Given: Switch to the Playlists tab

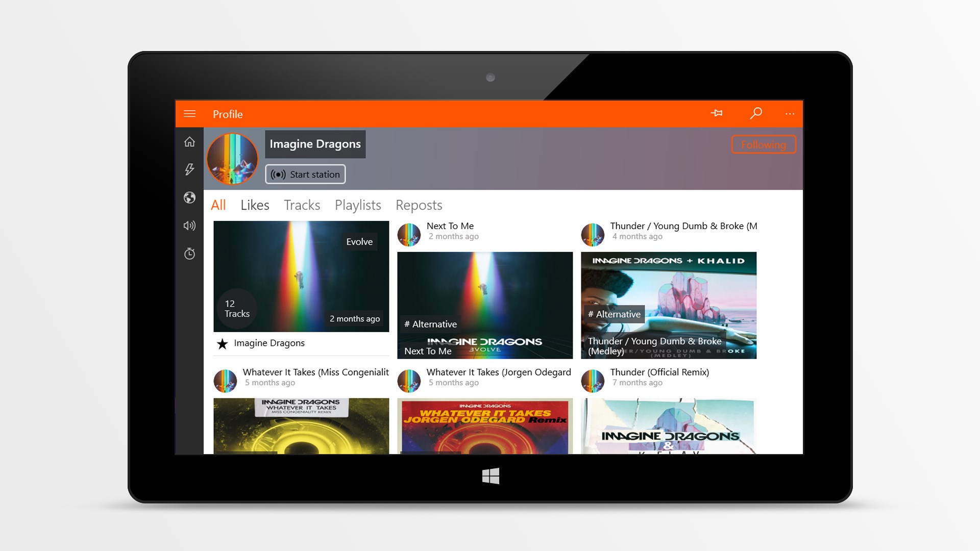Looking at the screenshot, I should tap(357, 205).
